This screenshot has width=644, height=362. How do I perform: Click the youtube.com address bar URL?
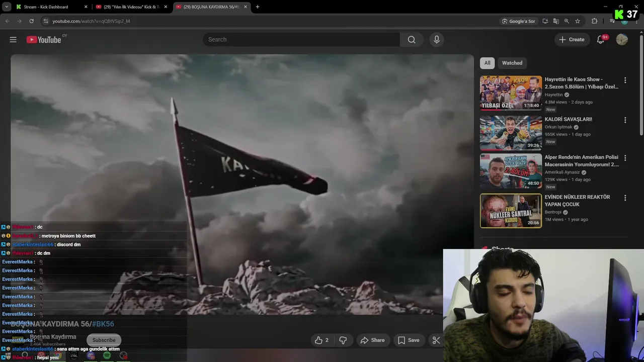(x=91, y=21)
